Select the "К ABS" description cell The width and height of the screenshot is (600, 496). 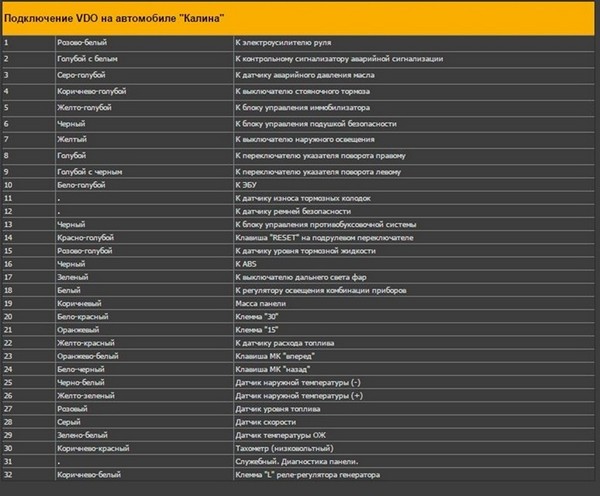pos(246,264)
